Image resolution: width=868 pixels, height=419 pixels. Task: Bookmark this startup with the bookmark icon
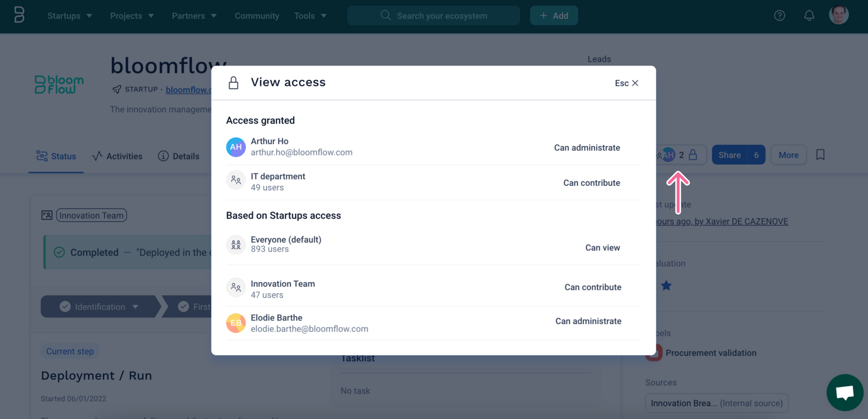pos(820,155)
